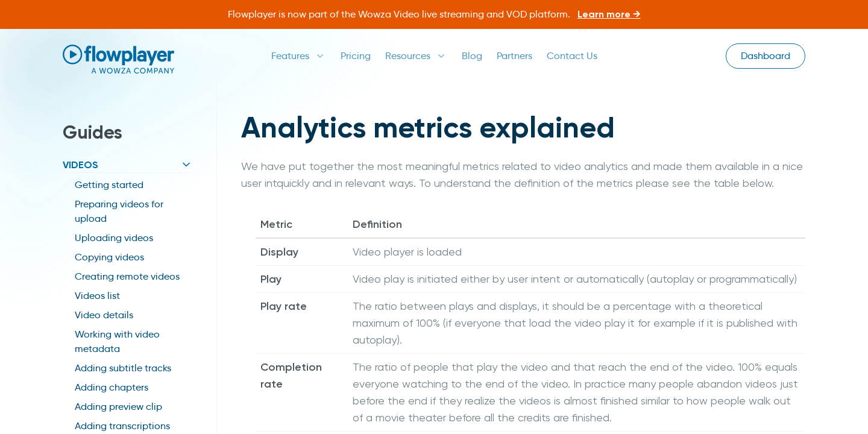Click the chevron next to Features
This screenshot has height=434, width=868.
pyautogui.click(x=319, y=56)
